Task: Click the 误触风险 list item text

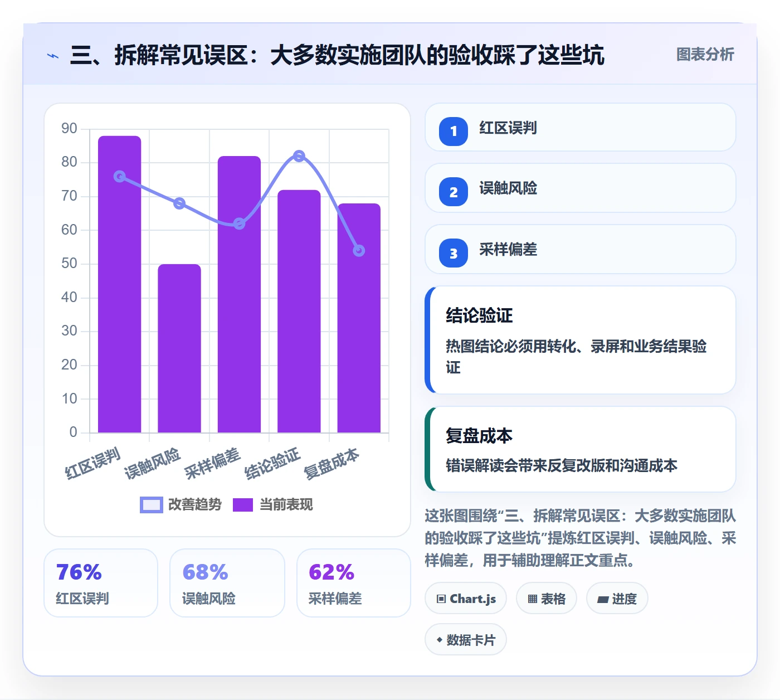Action: coord(508,188)
